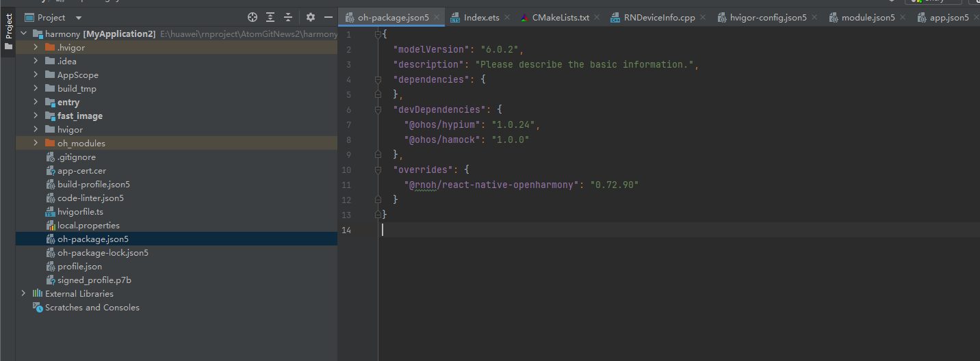This screenshot has height=361, width=980.
Task: Click the hvigorfile.ts TS file icon
Action: point(50,212)
